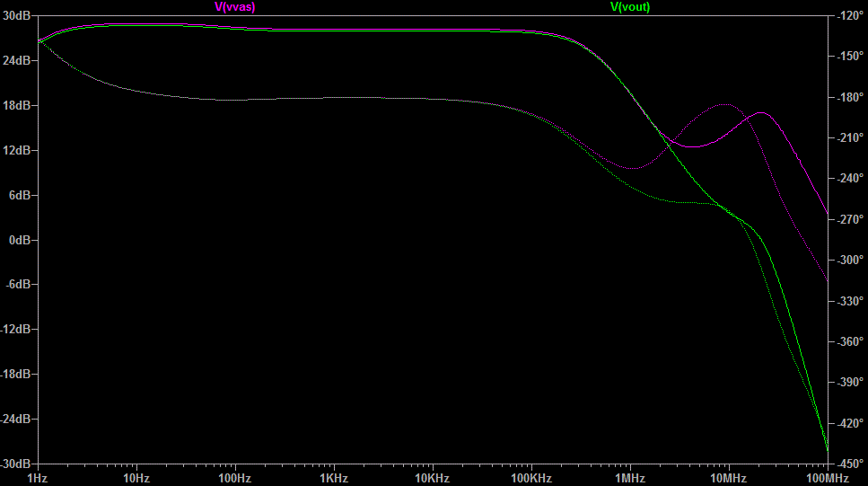868x486 pixels.
Task: Click the V(vout) trace label
Action: point(630,7)
